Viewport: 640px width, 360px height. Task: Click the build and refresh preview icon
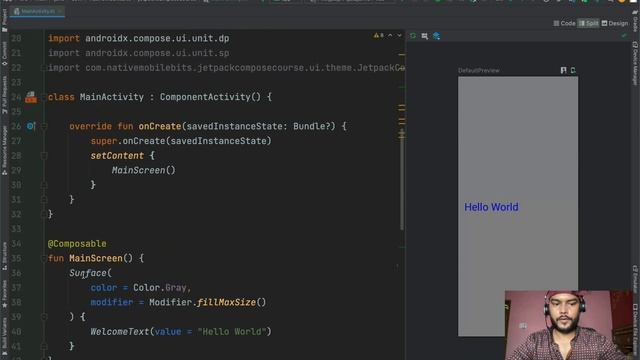click(413, 36)
